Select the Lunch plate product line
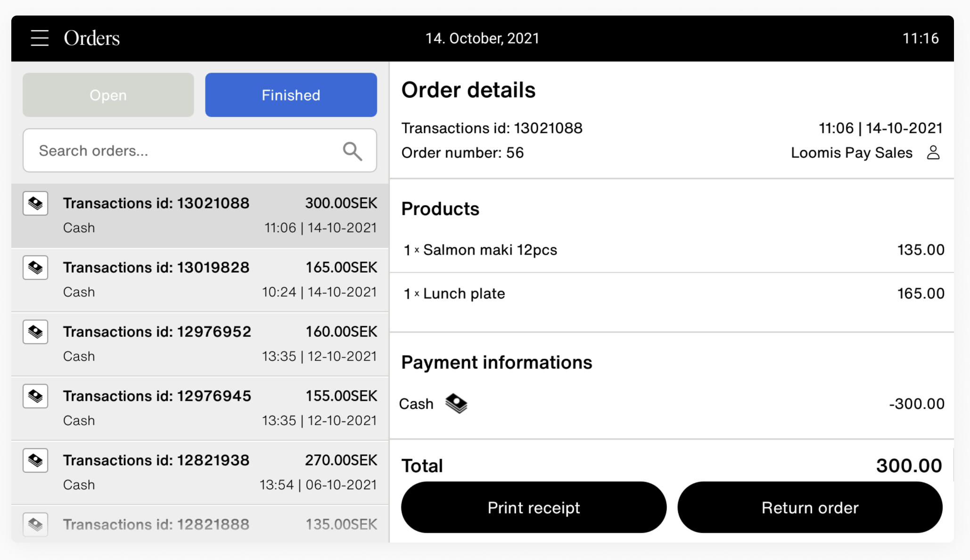970x560 pixels. 672,294
